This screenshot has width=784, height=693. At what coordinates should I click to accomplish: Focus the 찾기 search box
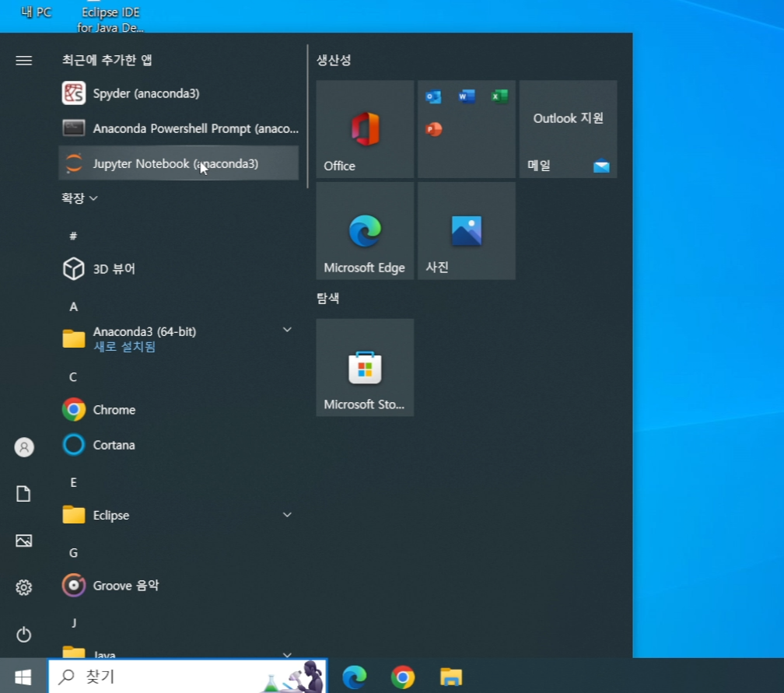coord(187,677)
